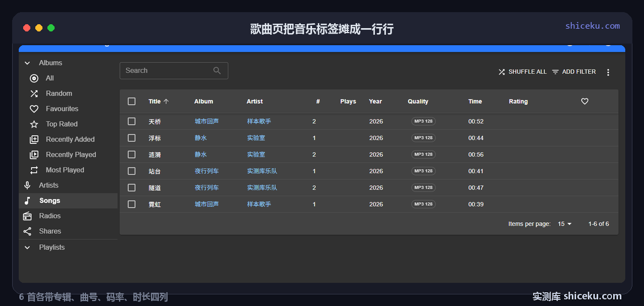Click the Random shuffle icon in sidebar
Image resolution: width=644 pixels, height=306 pixels.
click(x=34, y=94)
